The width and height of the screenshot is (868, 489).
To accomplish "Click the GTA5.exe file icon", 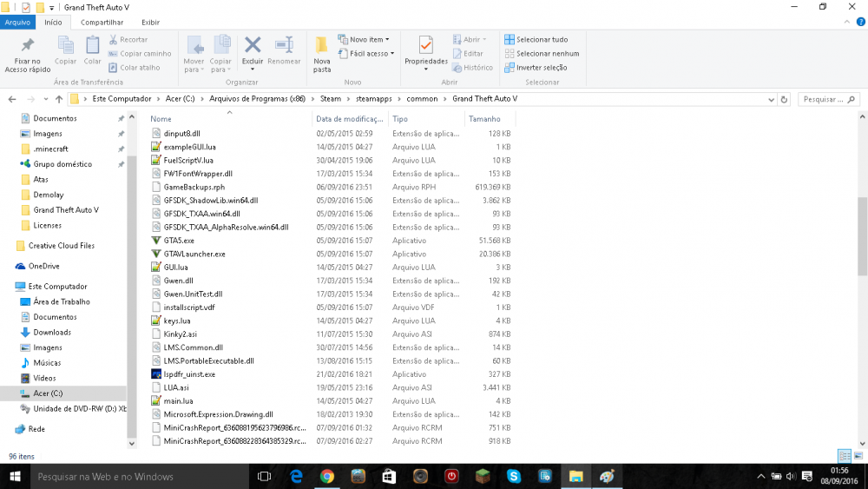I will (156, 241).
